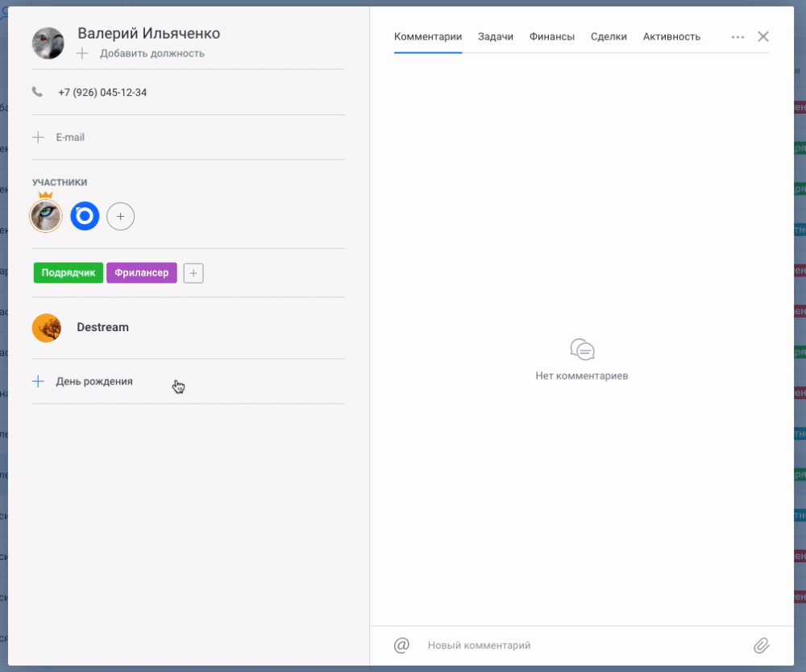The height and width of the screenshot is (672, 806).
Task: Open the Финансы tab
Action: (x=552, y=37)
